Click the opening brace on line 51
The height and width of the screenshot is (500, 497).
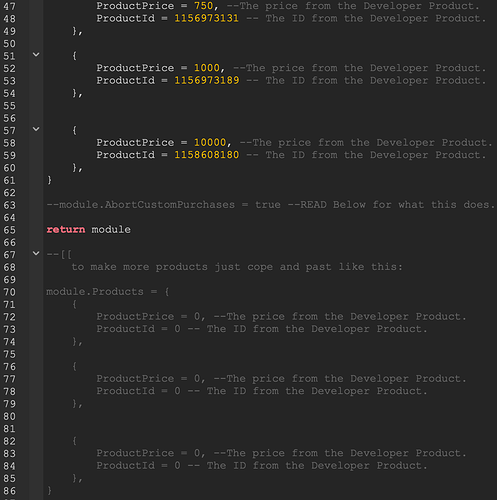point(74,55)
